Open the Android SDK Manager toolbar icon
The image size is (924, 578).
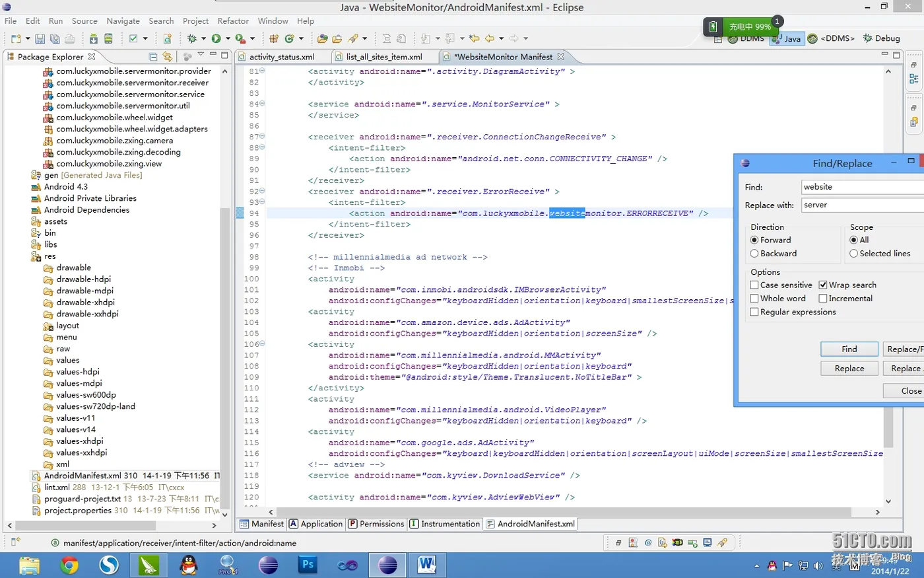pos(94,39)
